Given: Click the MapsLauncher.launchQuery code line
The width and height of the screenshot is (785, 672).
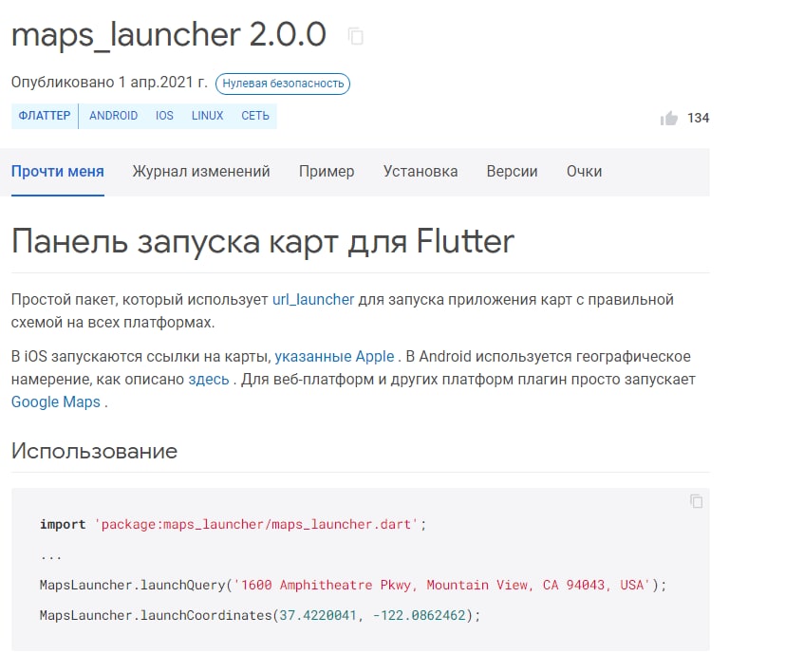Looking at the screenshot, I should (x=353, y=585).
